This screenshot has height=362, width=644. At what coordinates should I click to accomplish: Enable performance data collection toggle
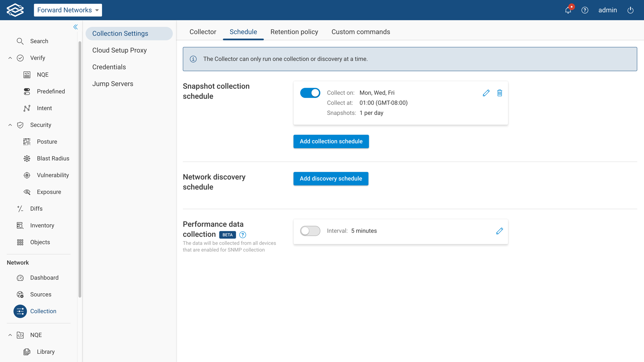pyautogui.click(x=310, y=231)
